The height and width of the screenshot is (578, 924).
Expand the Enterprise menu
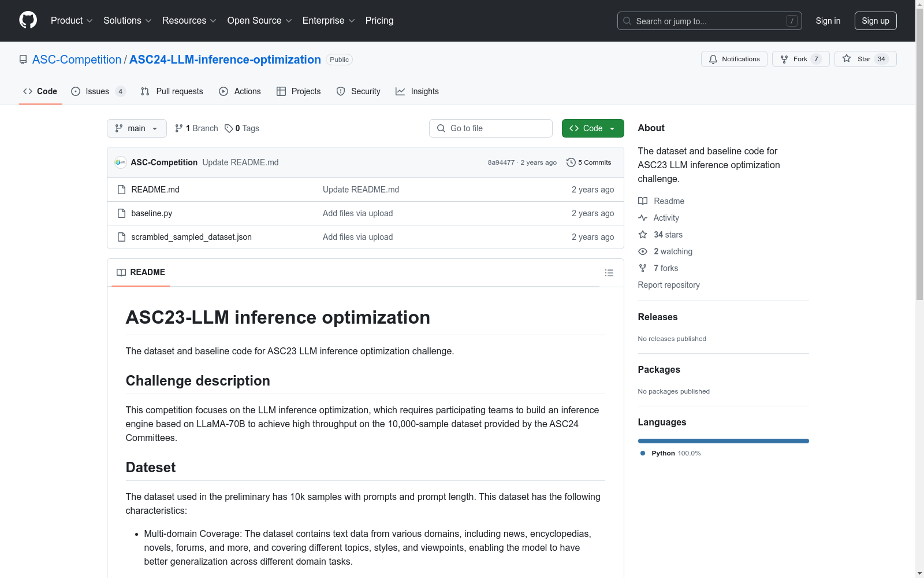click(x=329, y=21)
